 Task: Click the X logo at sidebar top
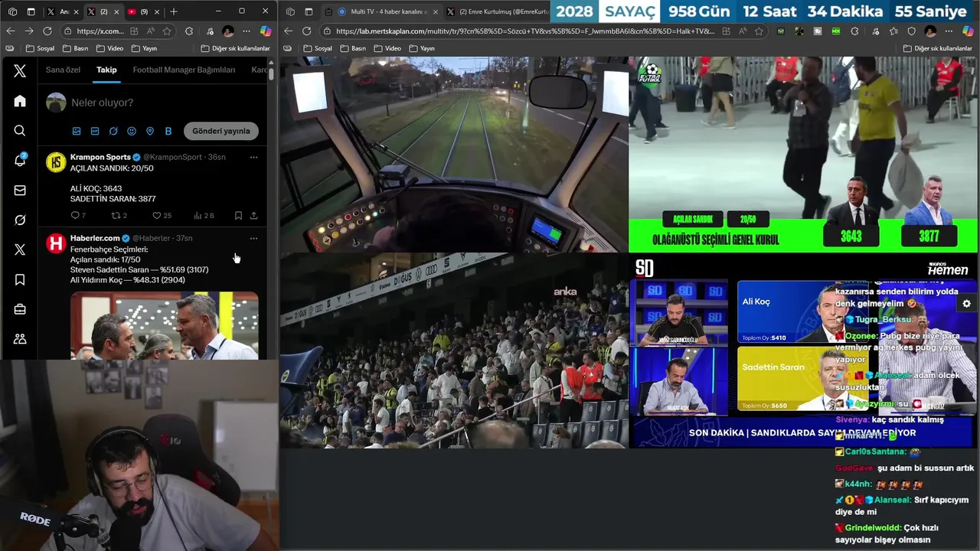tap(20, 71)
